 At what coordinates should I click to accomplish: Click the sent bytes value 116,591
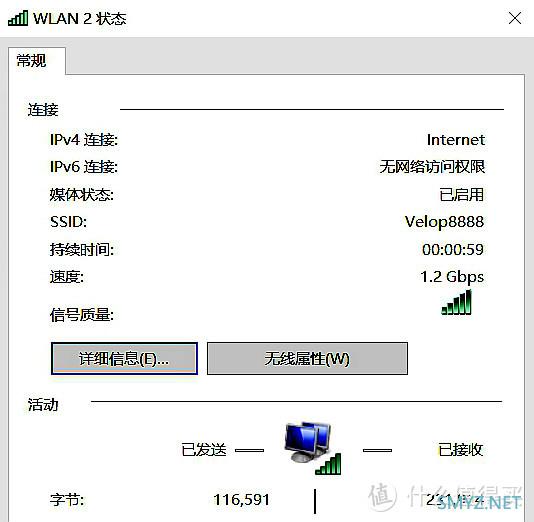[241, 500]
